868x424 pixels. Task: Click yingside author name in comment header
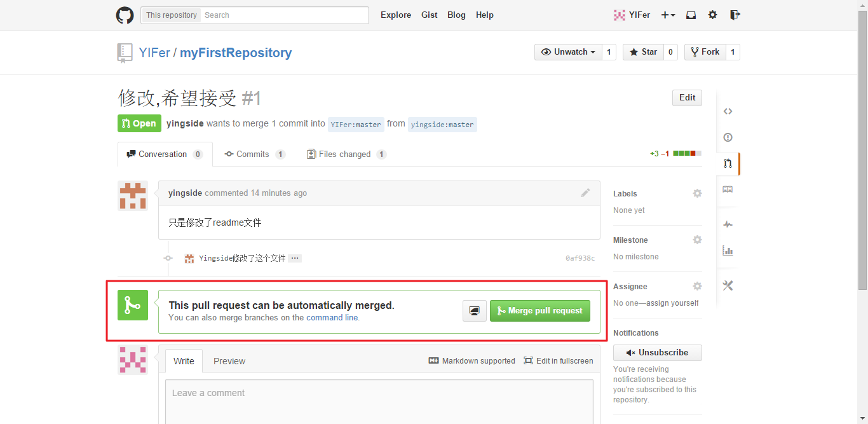click(x=185, y=193)
